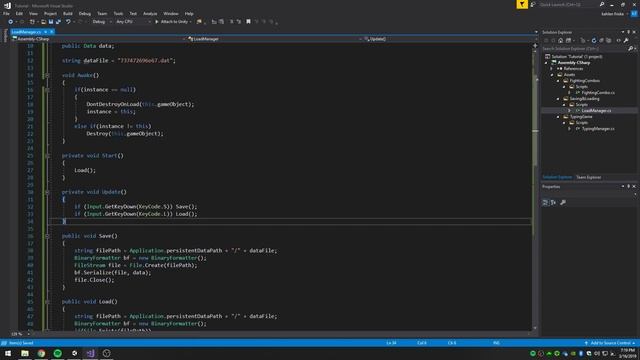The image size is (640, 360).
Task: Open Spotify from the taskbar
Action: coord(58,353)
